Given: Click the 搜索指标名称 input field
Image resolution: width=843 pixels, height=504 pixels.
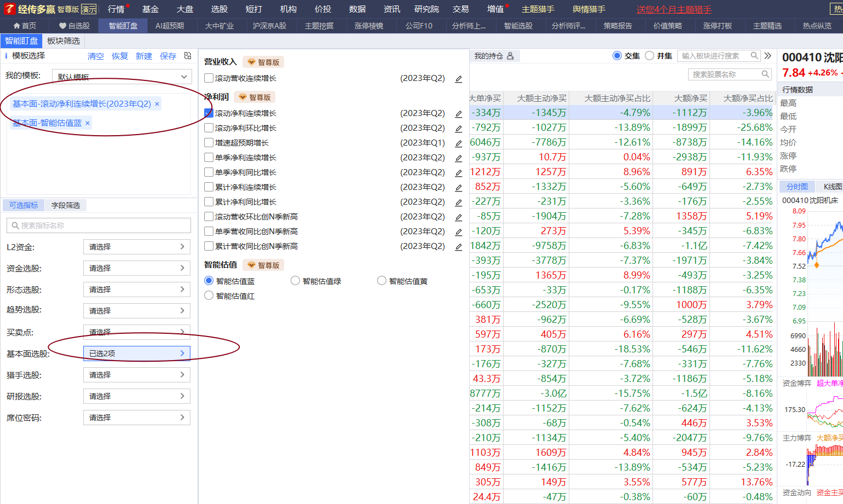Looking at the screenshot, I should (99, 225).
